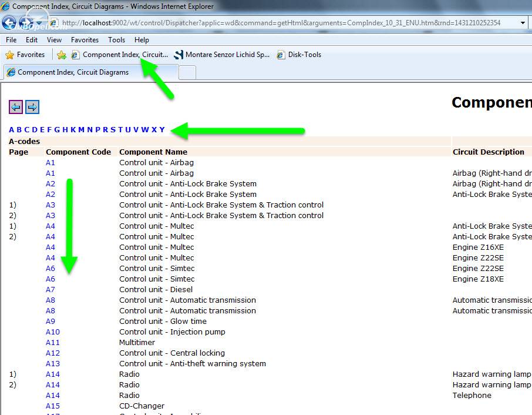Screen dimensions: 532x415
Task: Jump to letter P codes
Action: click(97, 130)
